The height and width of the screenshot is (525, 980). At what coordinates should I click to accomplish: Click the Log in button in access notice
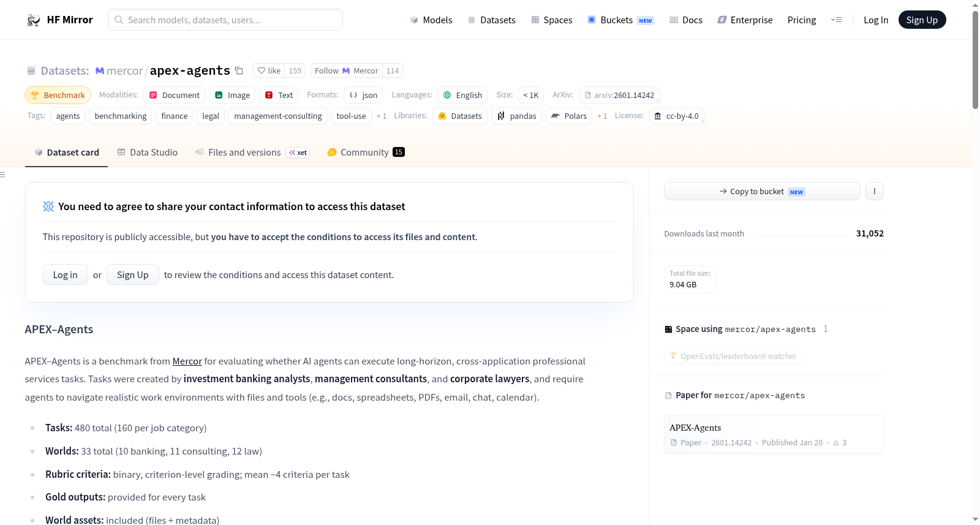pyautogui.click(x=66, y=275)
